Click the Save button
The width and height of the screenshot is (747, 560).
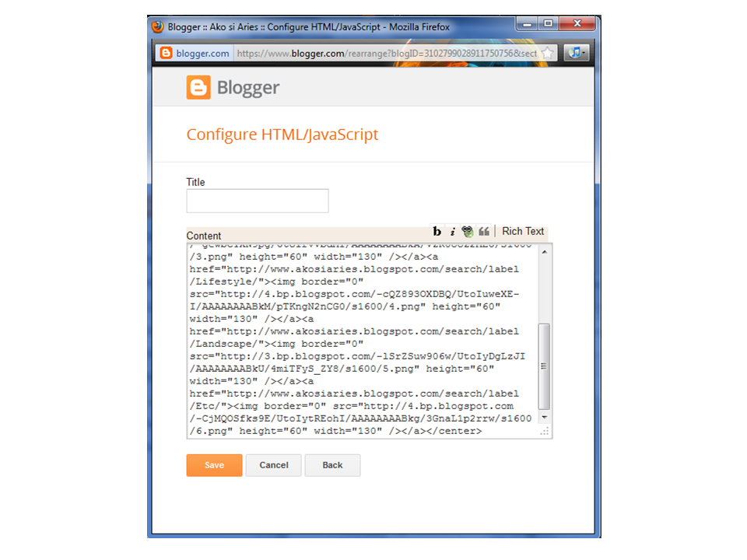(215, 465)
